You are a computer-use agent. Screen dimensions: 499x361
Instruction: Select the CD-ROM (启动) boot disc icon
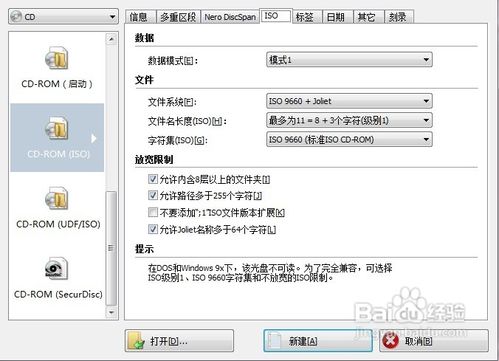point(57,58)
